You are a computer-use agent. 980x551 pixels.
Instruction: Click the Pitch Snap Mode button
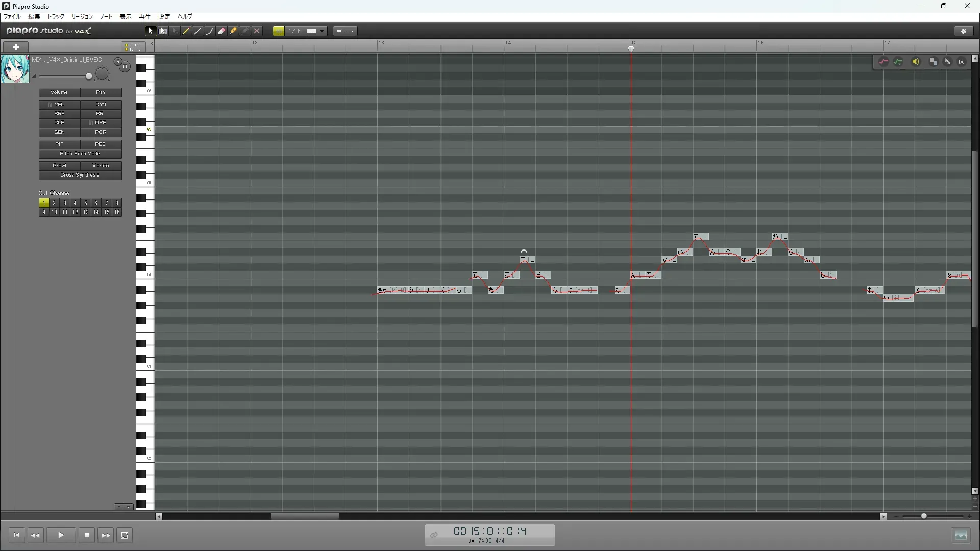pyautogui.click(x=80, y=154)
